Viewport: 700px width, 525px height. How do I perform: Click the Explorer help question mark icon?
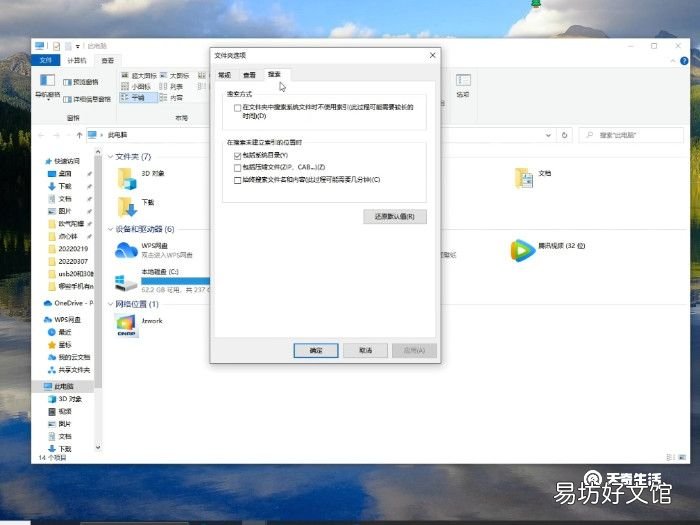point(684,61)
